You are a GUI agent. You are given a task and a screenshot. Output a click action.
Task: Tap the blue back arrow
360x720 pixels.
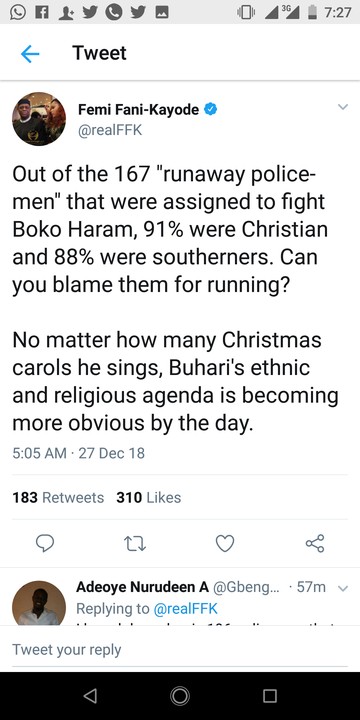[30, 54]
